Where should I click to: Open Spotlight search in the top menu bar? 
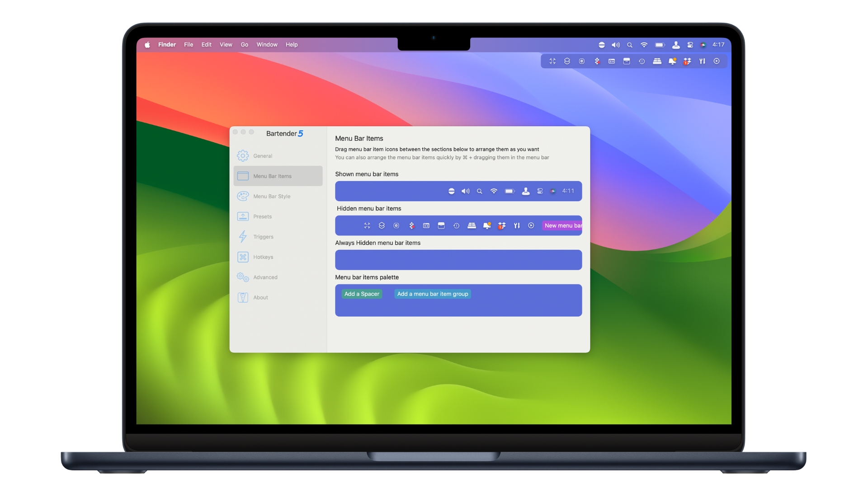[630, 45]
